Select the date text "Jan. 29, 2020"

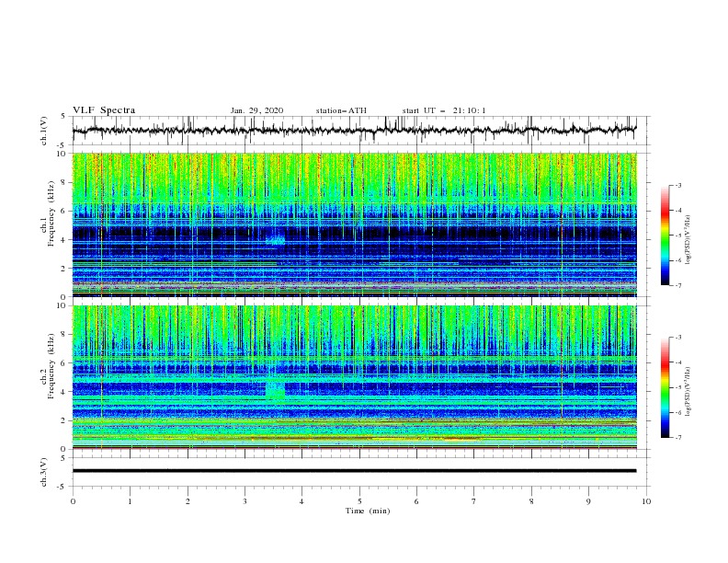tap(256, 110)
